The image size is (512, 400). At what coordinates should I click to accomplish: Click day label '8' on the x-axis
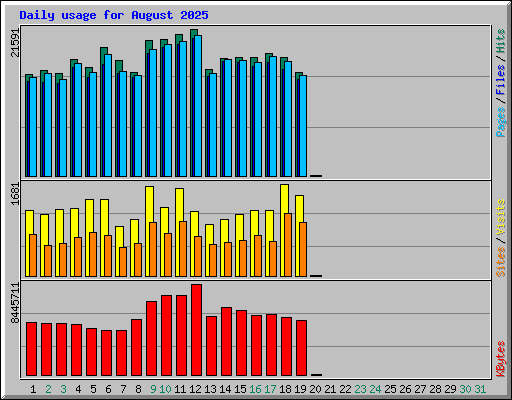click(x=138, y=389)
